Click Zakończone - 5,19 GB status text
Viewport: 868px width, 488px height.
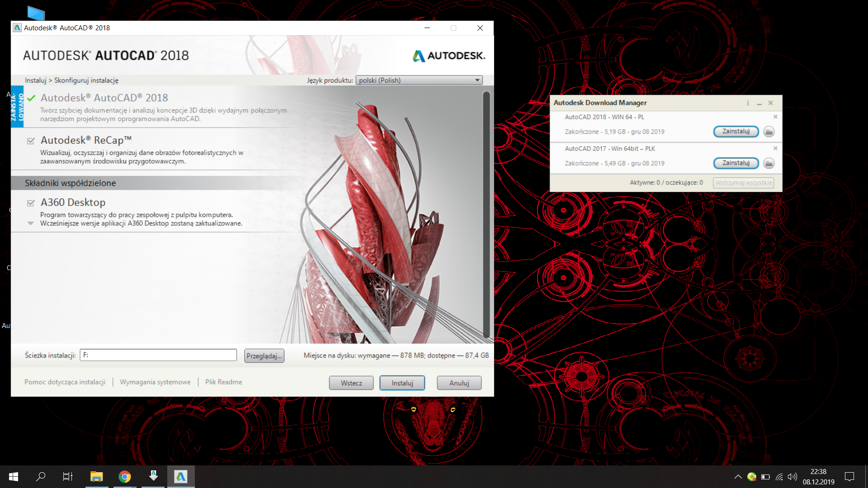pyautogui.click(x=614, y=132)
